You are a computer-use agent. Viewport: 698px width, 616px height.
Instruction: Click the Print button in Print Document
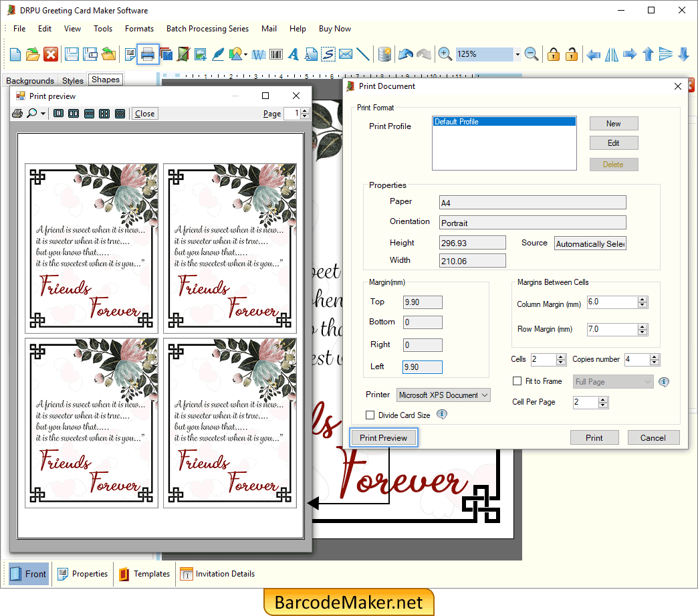coord(594,438)
